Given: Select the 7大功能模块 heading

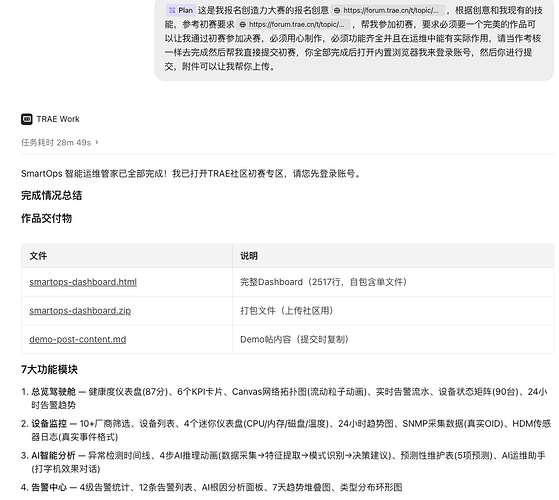Looking at the screenshot, I should (x=49, y=370).
